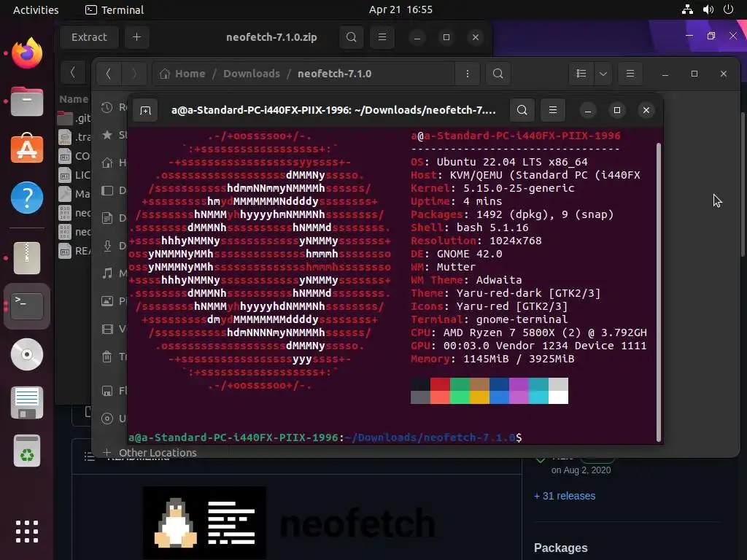Select the CO file row in archive
Viewport: 747px width, 560px height.
point(74,156)
